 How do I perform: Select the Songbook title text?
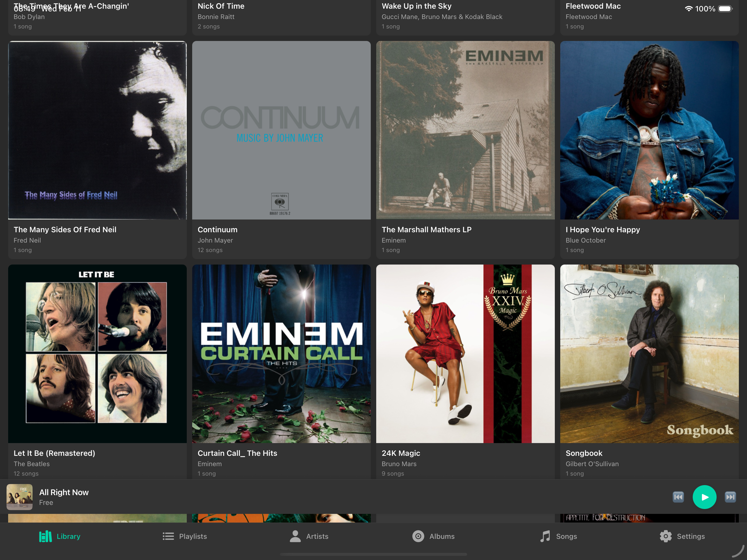[584, 453]
